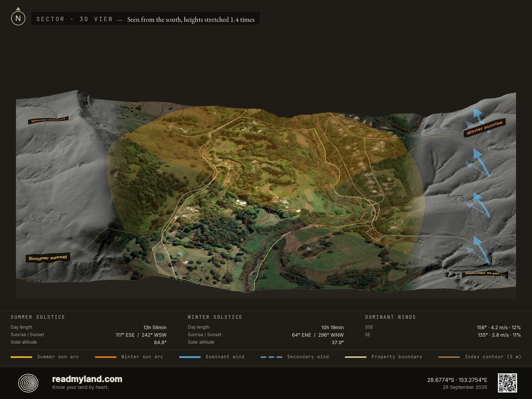Viewport: 532px width, 399px height.
Task: Click the 10h 19min day length value
Action: [x=332, y=328]
